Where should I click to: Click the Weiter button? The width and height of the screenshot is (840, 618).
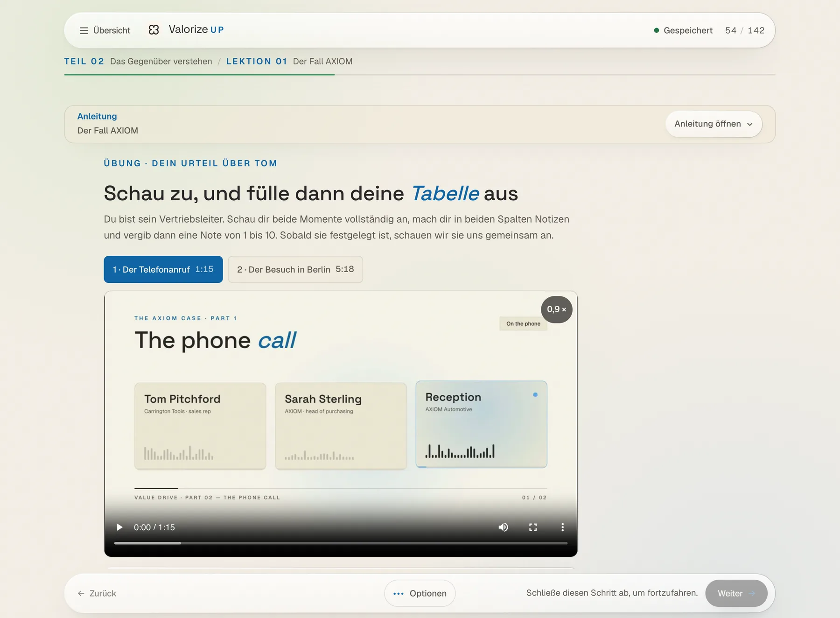(736, 593)
